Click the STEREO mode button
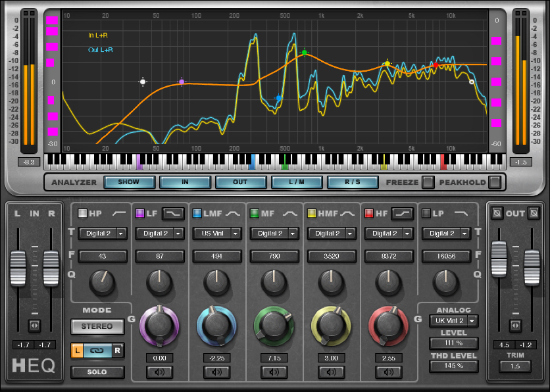 (97, 326)
